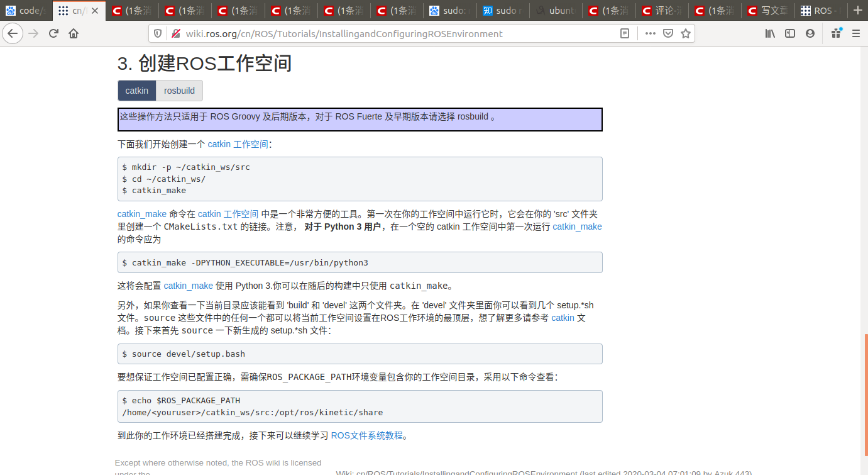Enter reader view for this article
The height and width of the screenshot is (475, 868).
624,33
